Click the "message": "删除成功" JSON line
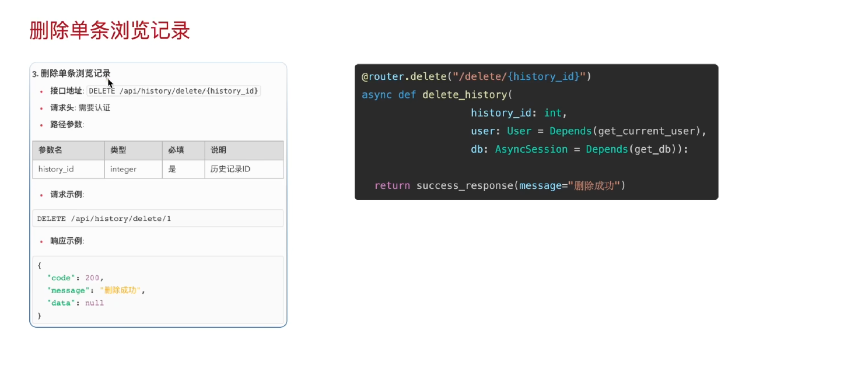Screen dimensions: 868x376 click(96, 290)
